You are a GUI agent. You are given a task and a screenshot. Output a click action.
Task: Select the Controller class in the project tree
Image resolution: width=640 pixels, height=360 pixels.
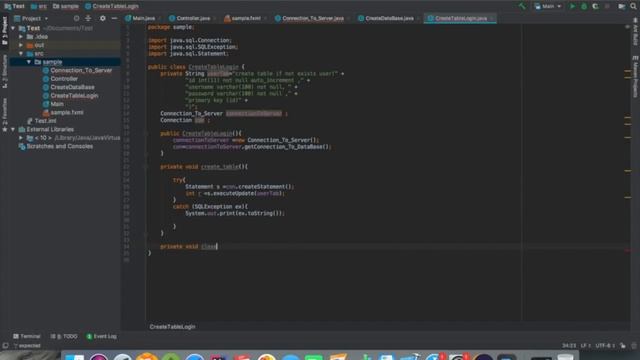pos(64,79)
